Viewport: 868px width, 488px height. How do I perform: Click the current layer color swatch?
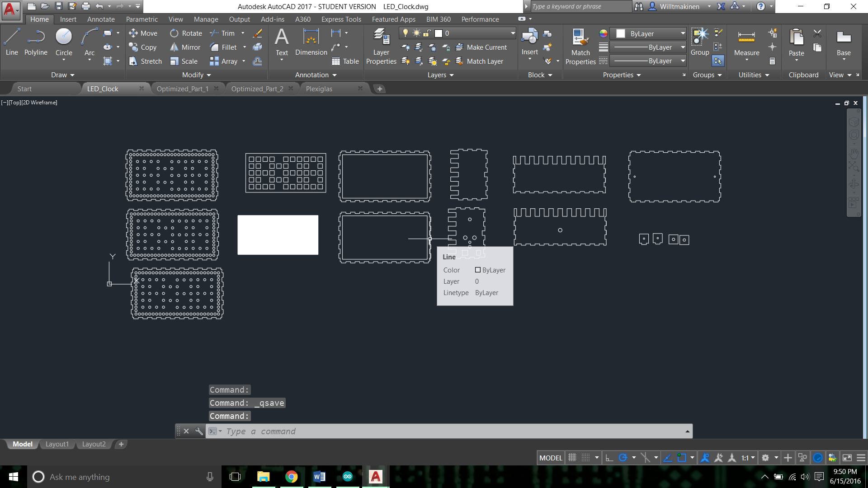pyautogui.click(x=438, y=33)
